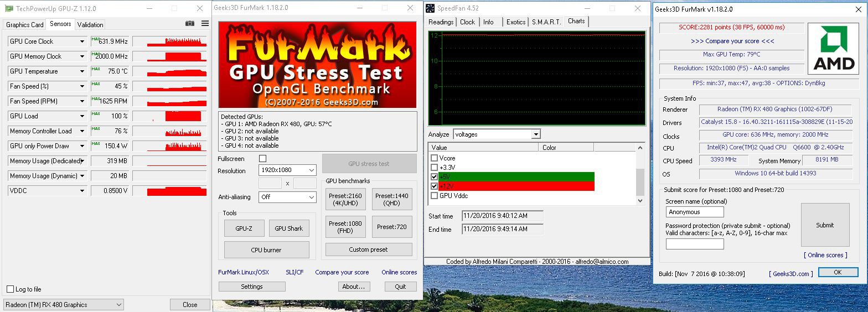Switch to the Graphics Card tab
The image size is (868, 312).
pyautogui.click(x=25, y=25)
